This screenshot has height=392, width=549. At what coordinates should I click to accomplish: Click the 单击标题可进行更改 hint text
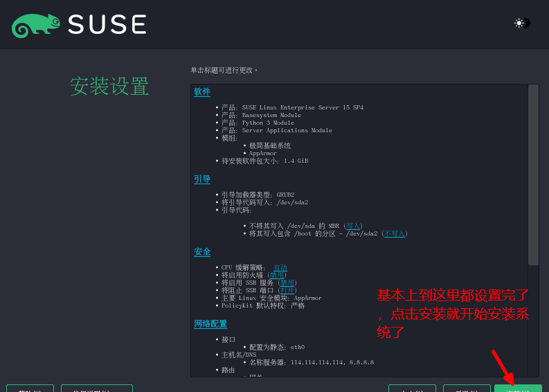tap(224, 71)
